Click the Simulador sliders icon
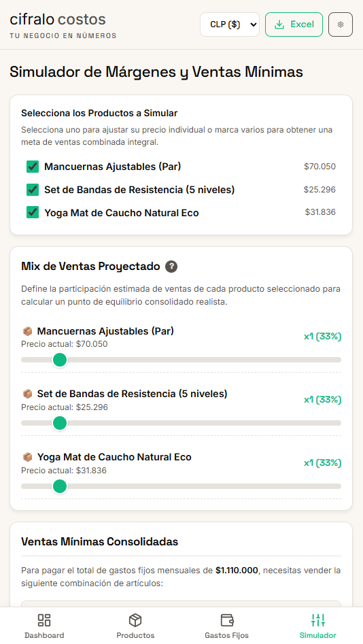The image size is (363, 644). [x=318, y=620]
